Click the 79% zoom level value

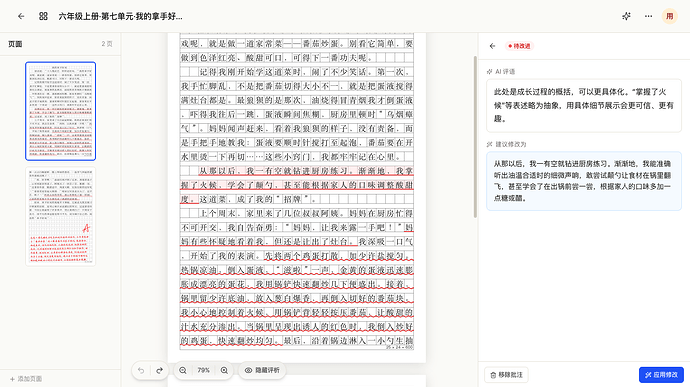click(203, 370)
